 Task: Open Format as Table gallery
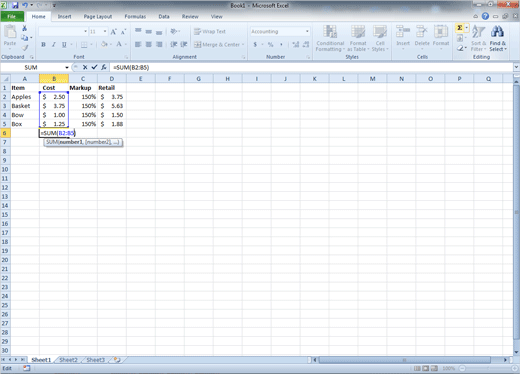click(358, 38)
